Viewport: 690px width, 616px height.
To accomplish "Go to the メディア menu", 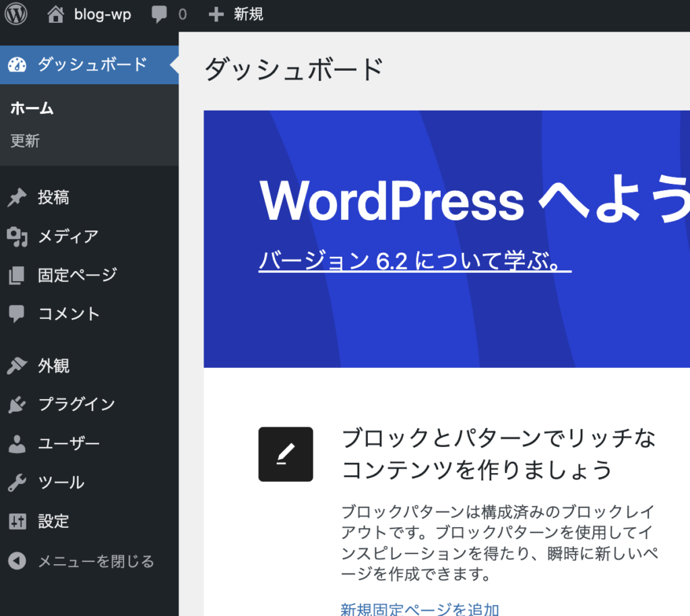I will coord(90,237).
